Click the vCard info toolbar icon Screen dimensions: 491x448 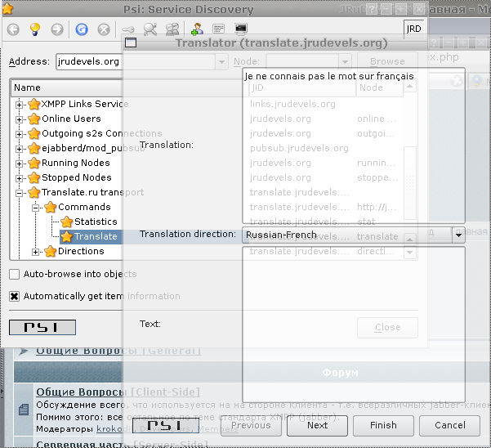[218, 29]
